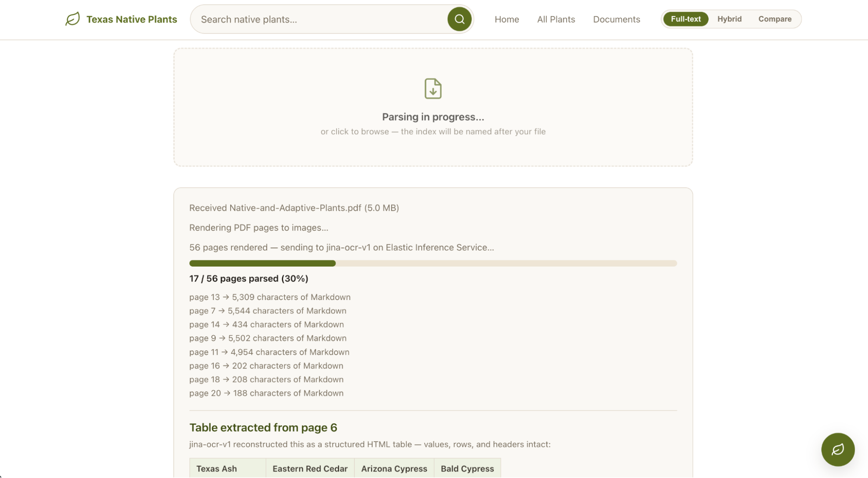Select the page 13 log entry

coord(270,297)
